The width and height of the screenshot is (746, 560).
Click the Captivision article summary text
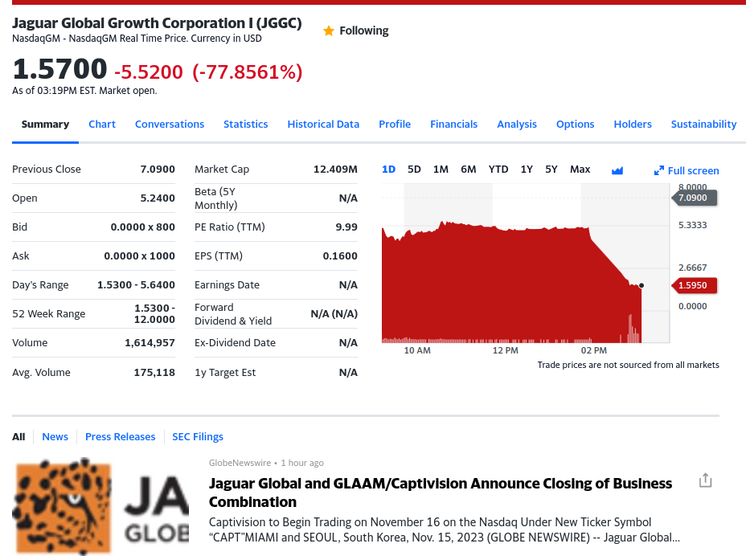tap(445, 529)
